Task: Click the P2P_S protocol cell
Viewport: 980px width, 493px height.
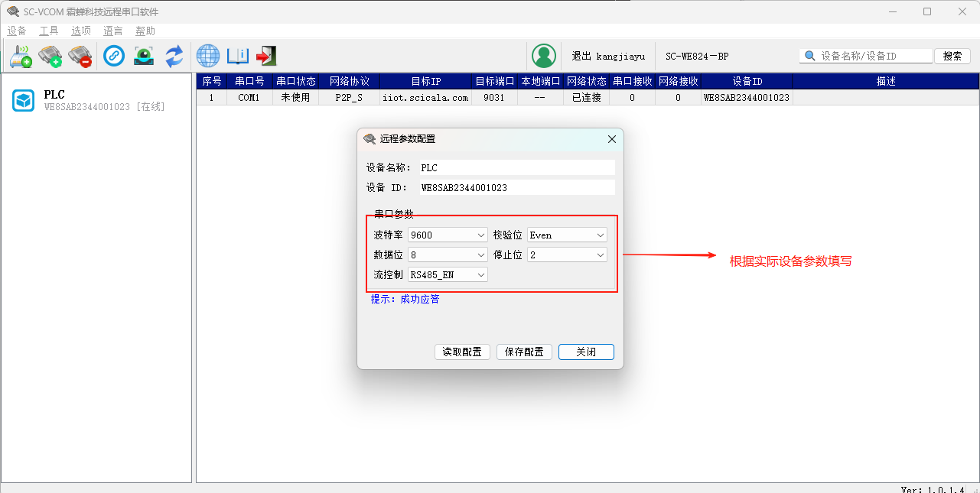Action: (x=349, y=98)
